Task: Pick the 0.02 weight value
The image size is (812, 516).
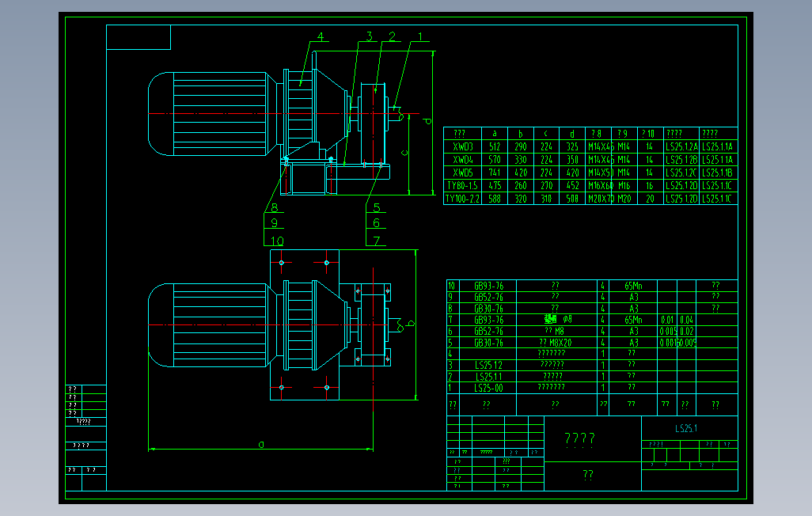Action: pos(687,331)
